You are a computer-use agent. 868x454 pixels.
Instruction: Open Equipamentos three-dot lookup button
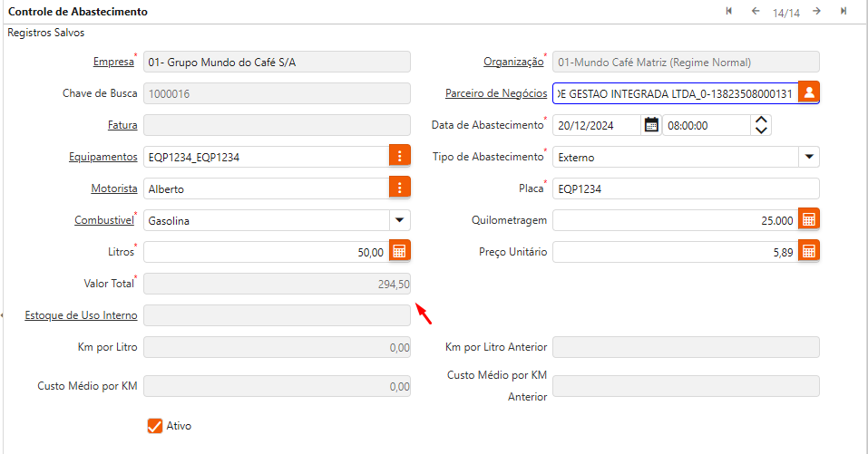click(x=400, y=156)
